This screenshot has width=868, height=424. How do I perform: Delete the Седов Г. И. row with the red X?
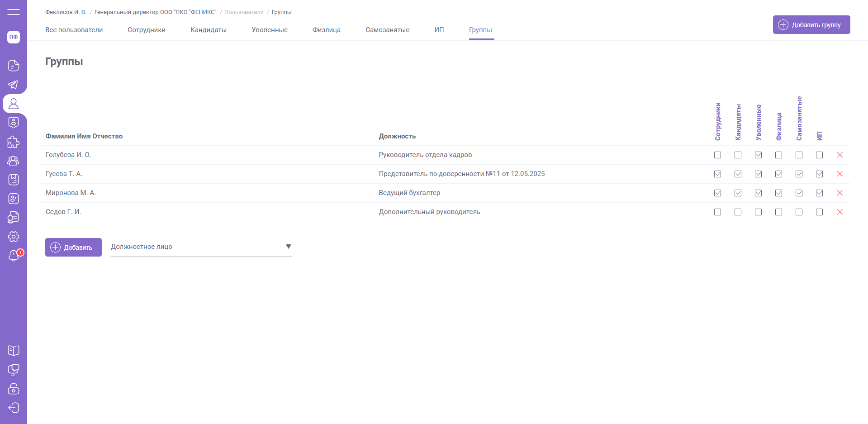pos(840,212)
